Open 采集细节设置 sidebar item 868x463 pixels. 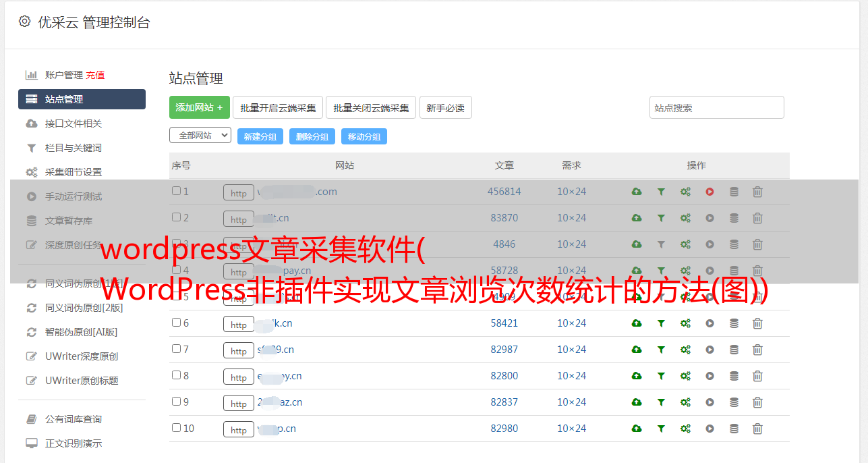(74, 172)
